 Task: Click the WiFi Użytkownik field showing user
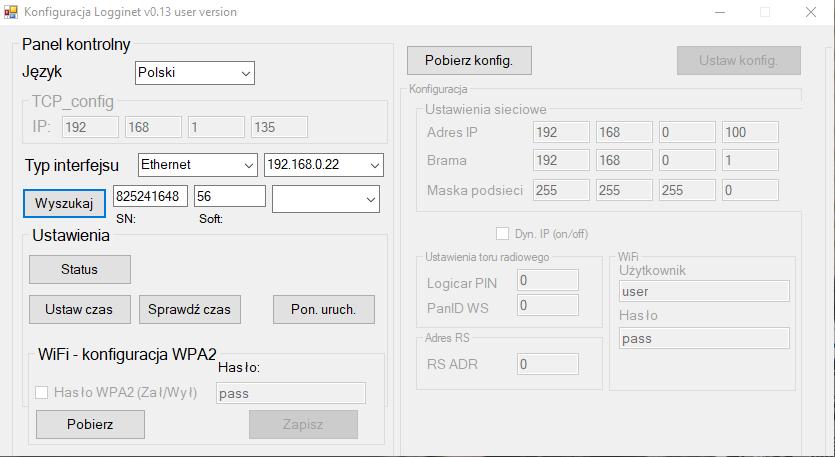pos(704,291)
